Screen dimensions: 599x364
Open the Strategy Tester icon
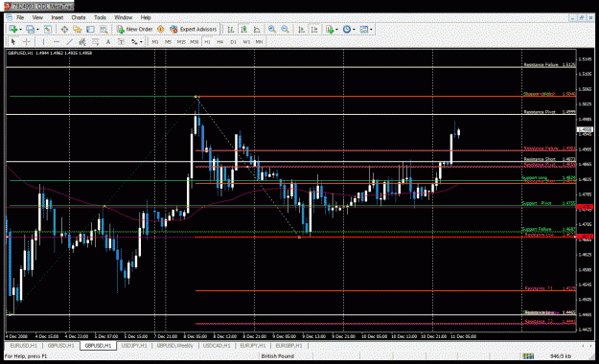pos(104,30)
